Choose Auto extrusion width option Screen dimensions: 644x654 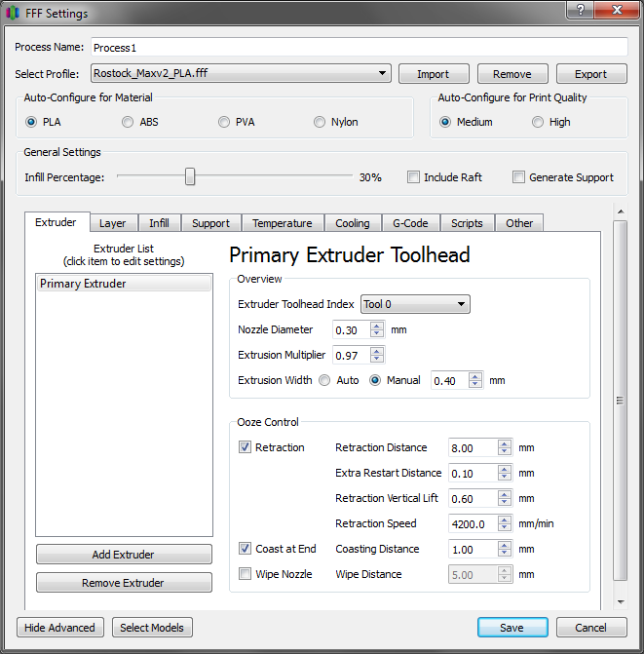324,380
